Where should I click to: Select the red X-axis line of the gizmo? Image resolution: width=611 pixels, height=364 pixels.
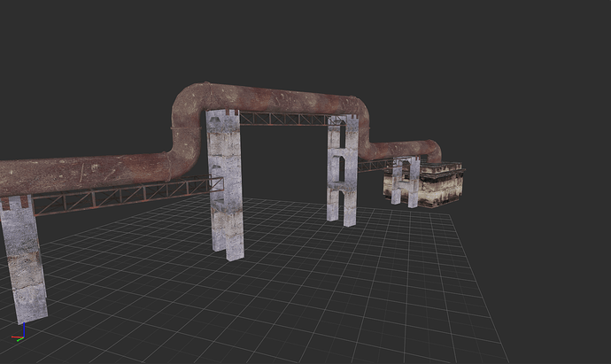pyautogui.click(x=15, y=337)
